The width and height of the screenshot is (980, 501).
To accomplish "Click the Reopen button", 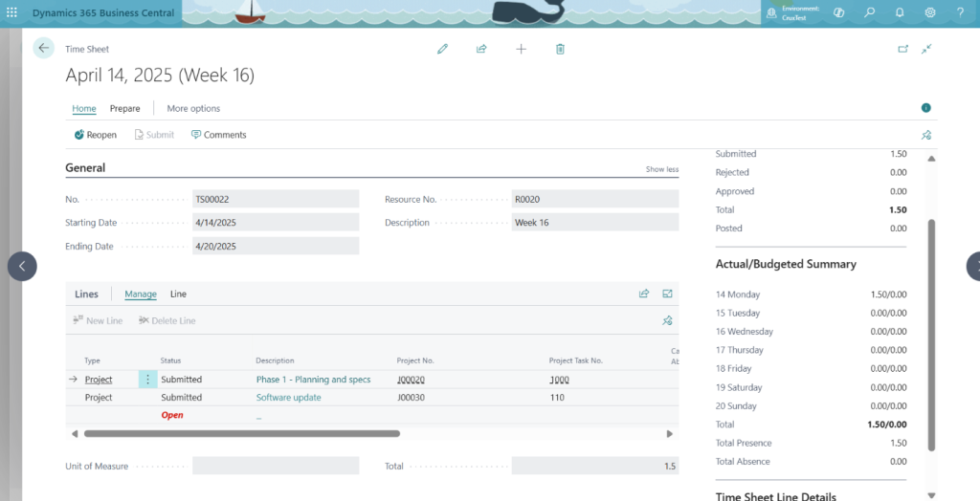I will [95, 135].
